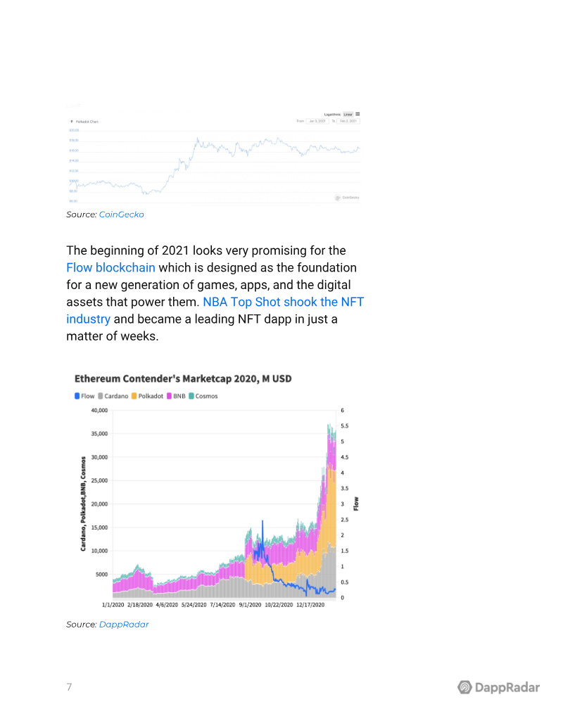
Task: Switch chart scale to Linear
Action: (348, 113)
